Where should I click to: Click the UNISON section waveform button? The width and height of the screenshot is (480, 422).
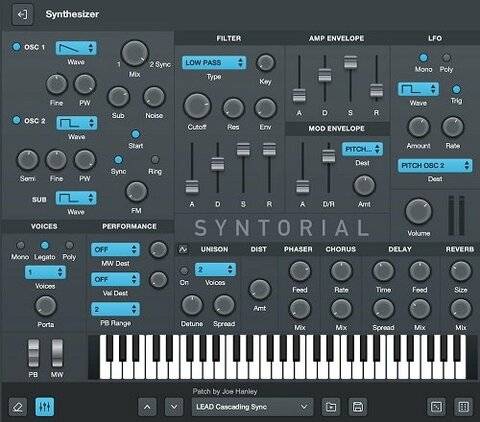click(183, 249)
